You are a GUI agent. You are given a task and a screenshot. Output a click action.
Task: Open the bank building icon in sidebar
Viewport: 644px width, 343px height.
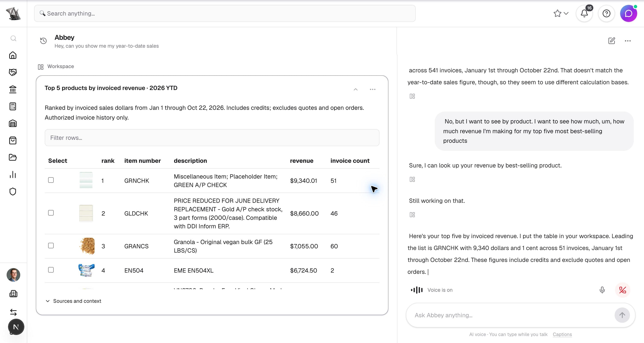[x=13, y=89]
